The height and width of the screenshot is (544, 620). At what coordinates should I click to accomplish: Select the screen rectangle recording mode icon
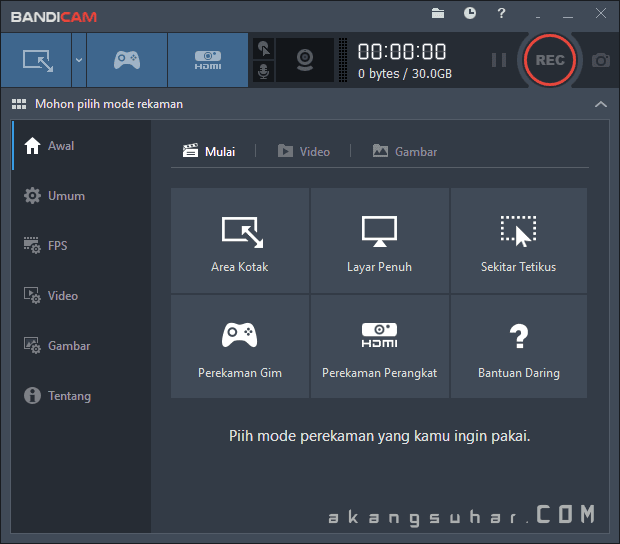click(36, 60)
